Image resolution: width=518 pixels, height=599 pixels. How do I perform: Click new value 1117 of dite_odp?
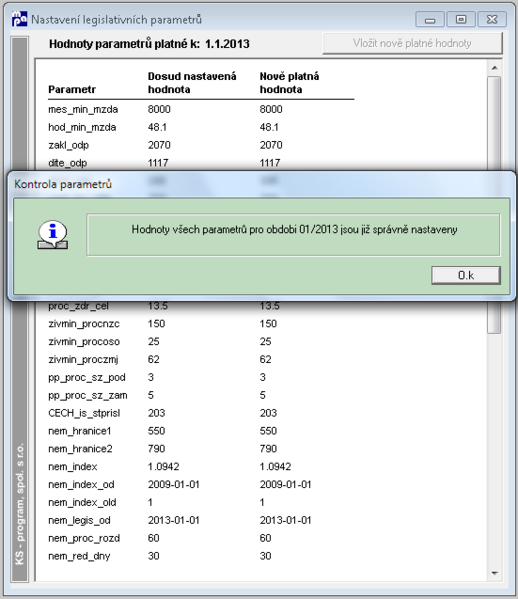tap(270, 163)
